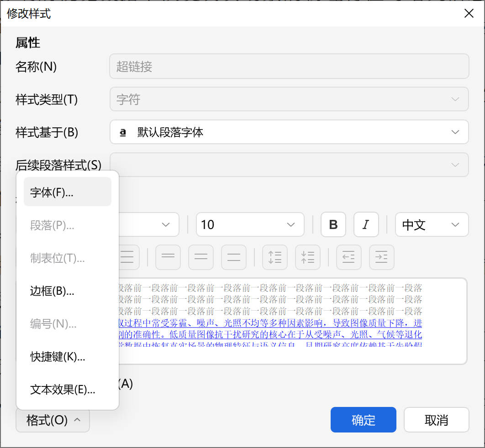Toggle bold formatting with the B button
485x448 pixels.
point(333,224)
